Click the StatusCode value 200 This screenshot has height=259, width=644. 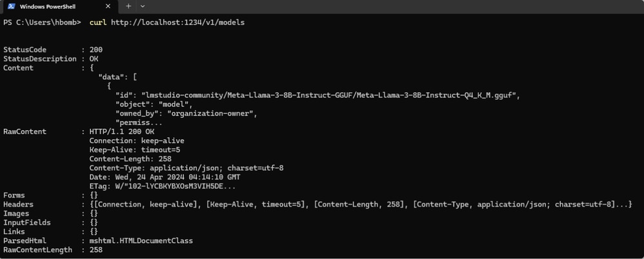pyautogui.click(x=96, y=50)
